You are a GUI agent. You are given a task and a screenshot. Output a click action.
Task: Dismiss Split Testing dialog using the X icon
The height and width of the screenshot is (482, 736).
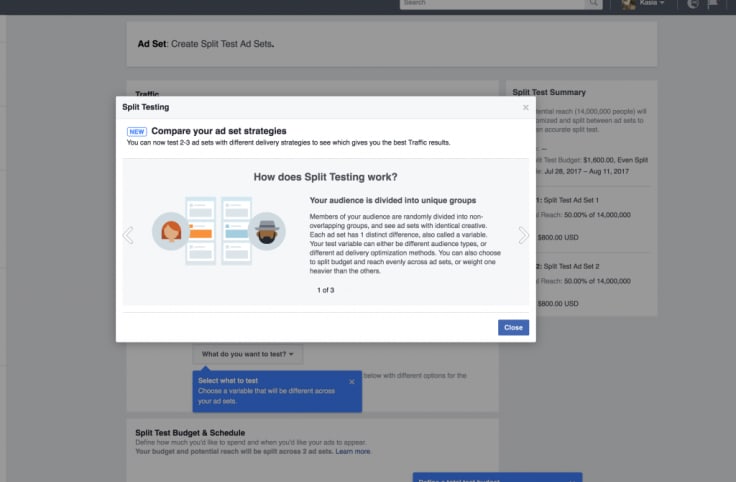click(526, 107)
